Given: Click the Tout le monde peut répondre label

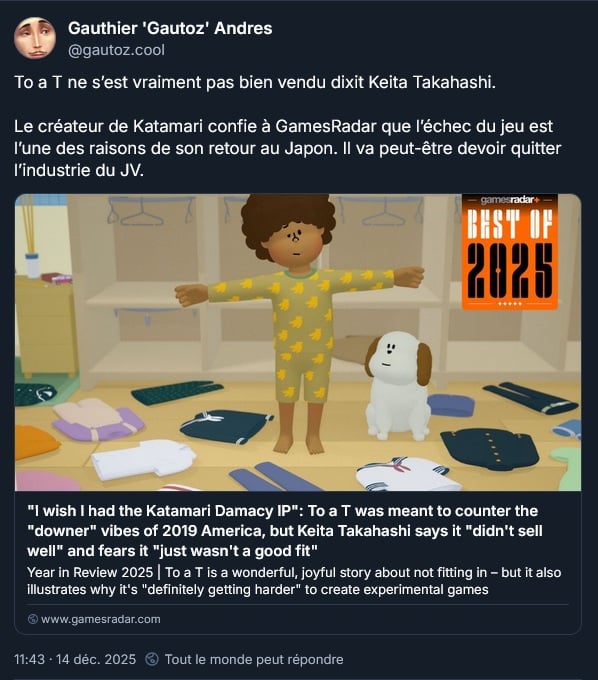Looking at the screenshot, I should click(x=254, y=659).
